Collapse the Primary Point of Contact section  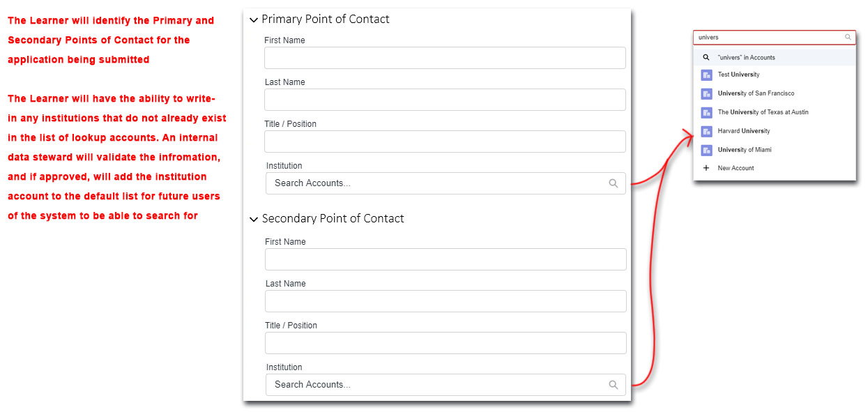(x=254, y=20)
